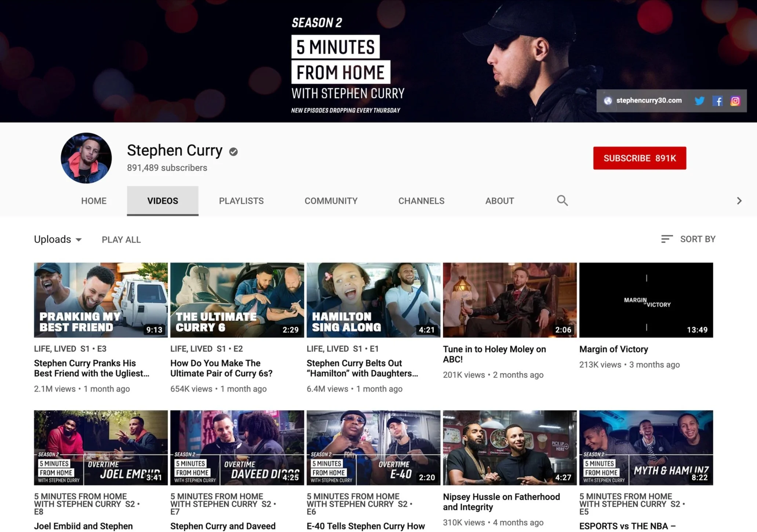
Task: Visit the stephencurry30.com link
Action: click(649, 100)
